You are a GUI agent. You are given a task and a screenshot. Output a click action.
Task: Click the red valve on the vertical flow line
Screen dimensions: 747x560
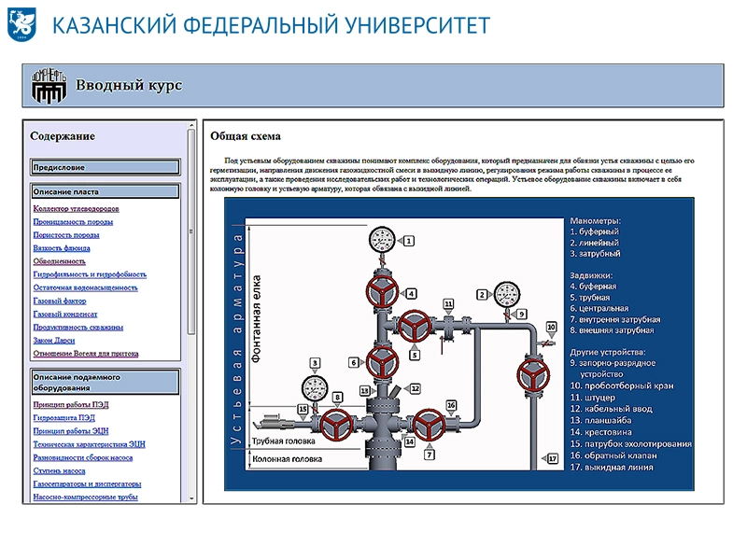point(533,374)
